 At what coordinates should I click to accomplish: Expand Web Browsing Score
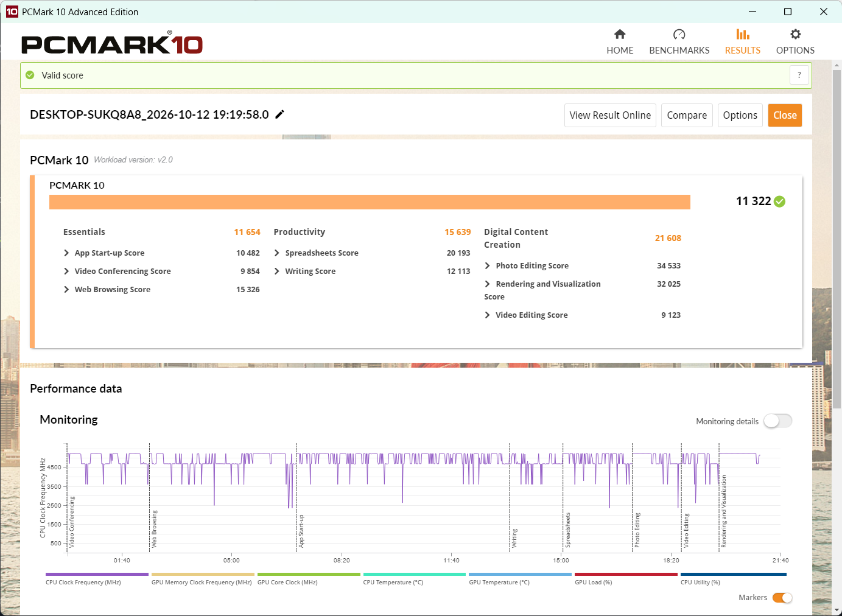tap(66, 290)
